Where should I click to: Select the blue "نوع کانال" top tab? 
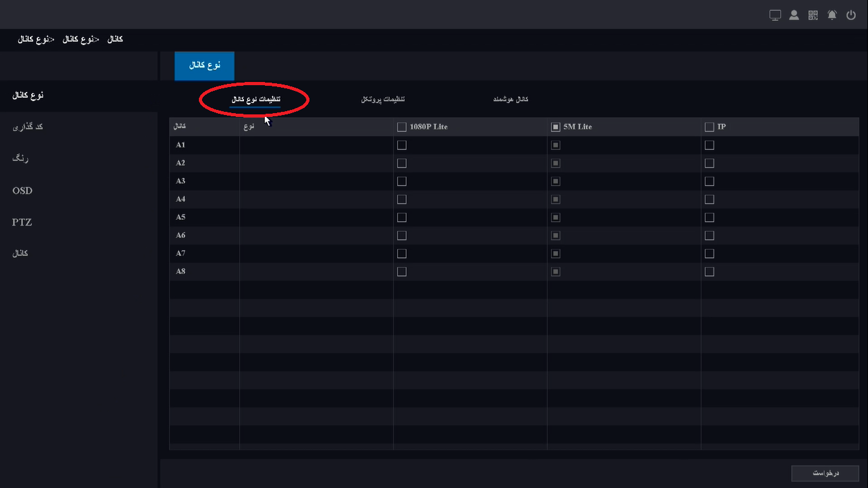pos(205,66)
